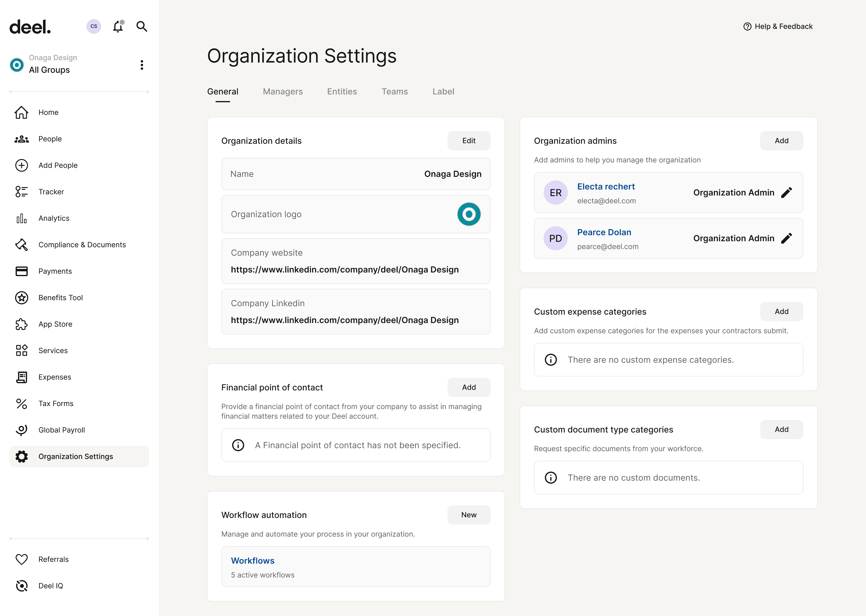Click the Tracker list icon
866x616 pixels.
pyautogui.click(x=22, y=192)
